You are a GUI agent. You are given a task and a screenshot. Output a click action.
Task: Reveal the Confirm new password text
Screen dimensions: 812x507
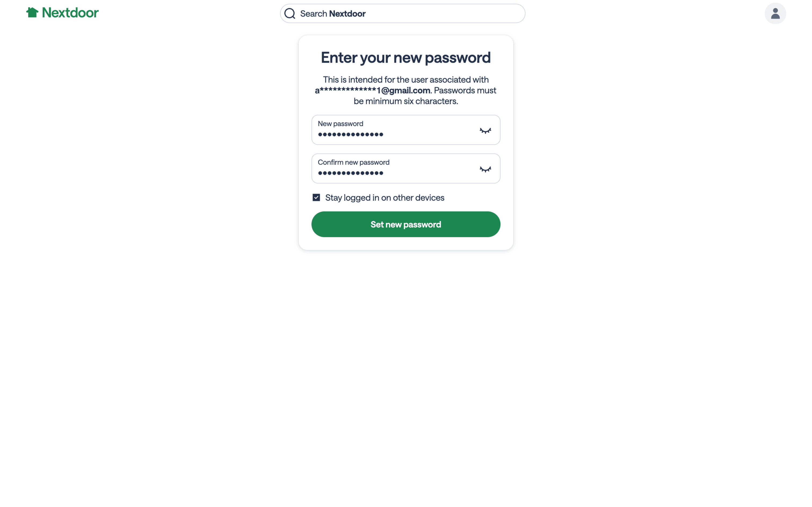coord(485,169)
